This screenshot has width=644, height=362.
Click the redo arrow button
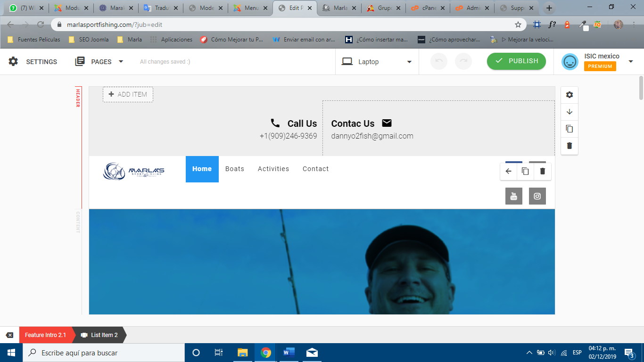(463, 61)
